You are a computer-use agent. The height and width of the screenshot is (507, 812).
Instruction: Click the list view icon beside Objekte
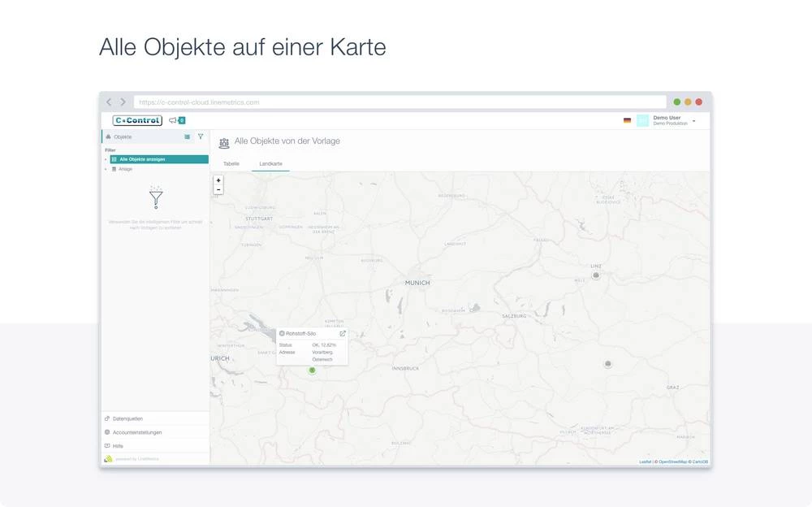click(x=188, y=136)
